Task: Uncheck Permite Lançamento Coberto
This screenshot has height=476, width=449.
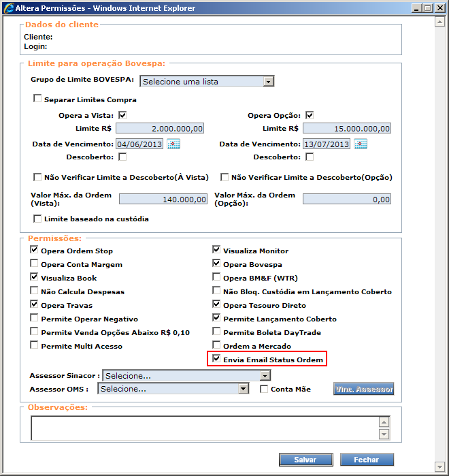Action: (216, 318)
